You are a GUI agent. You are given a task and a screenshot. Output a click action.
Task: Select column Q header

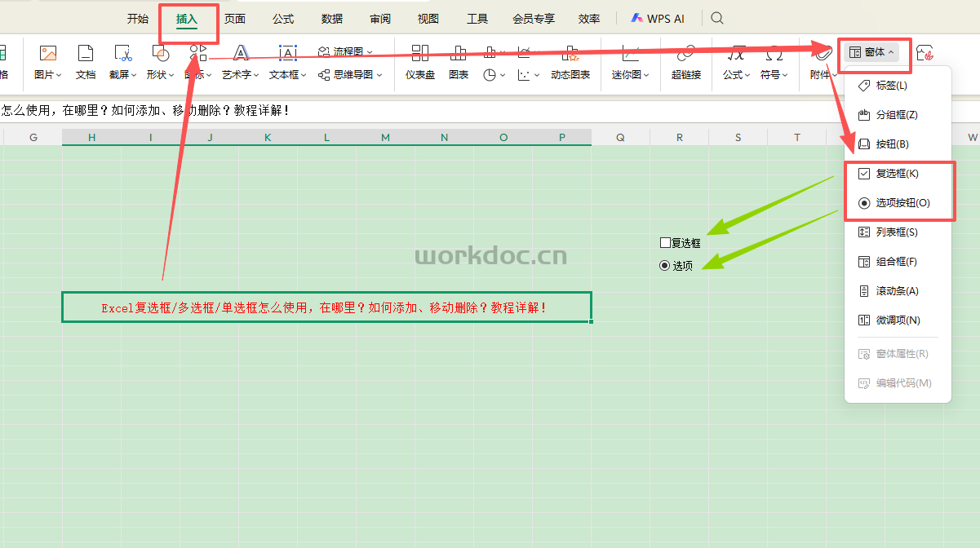click(621, 137)
